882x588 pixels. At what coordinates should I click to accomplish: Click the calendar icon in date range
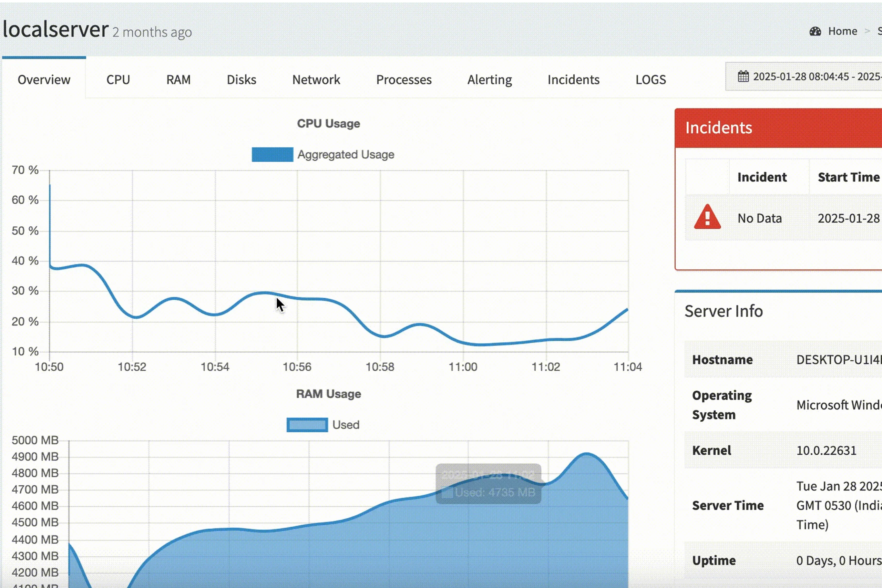point(743,76)
